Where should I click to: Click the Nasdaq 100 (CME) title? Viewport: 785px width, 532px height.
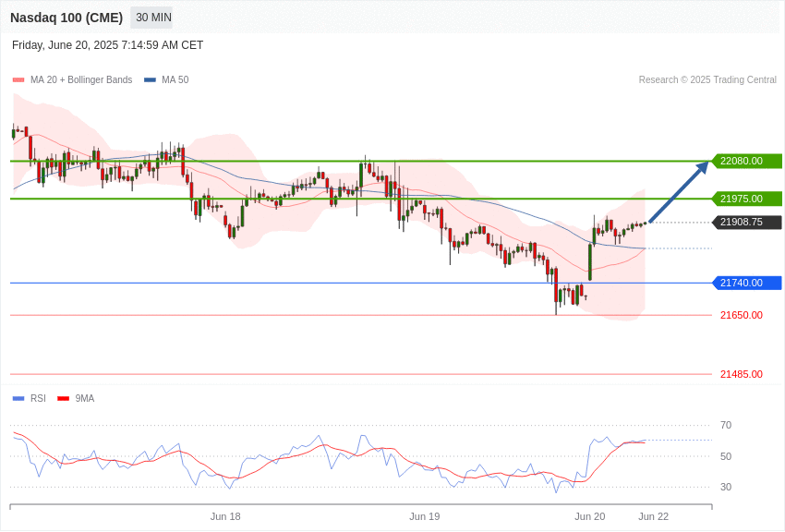tap(66, 18)
